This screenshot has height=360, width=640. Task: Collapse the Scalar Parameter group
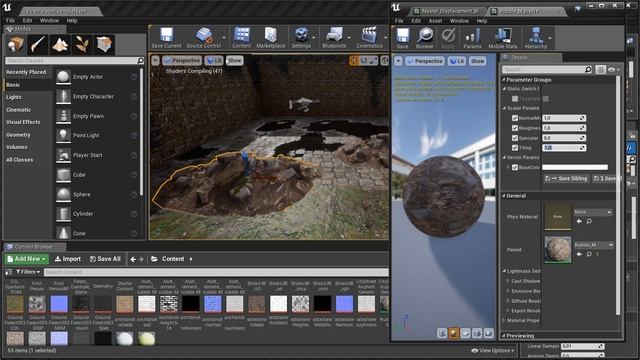coord(504,108)
